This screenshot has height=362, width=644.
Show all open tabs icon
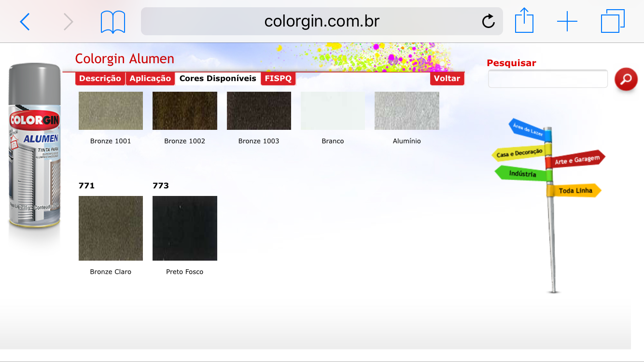tap(613, 21)
